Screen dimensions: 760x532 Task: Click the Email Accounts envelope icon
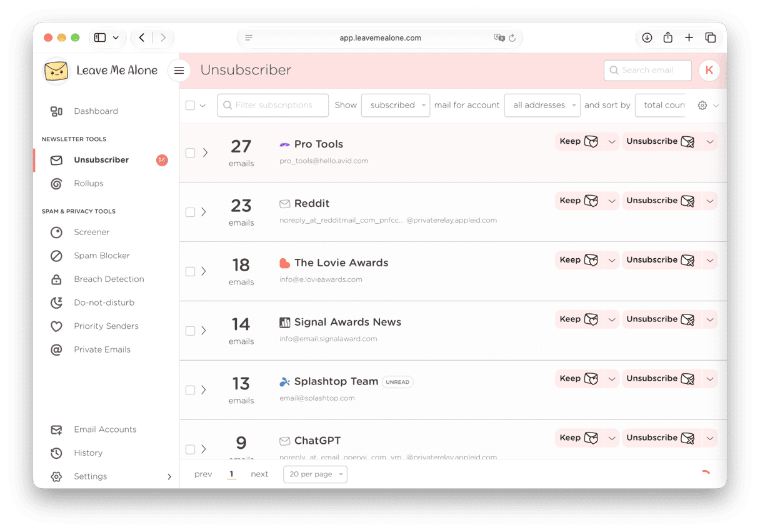point(56,429)
